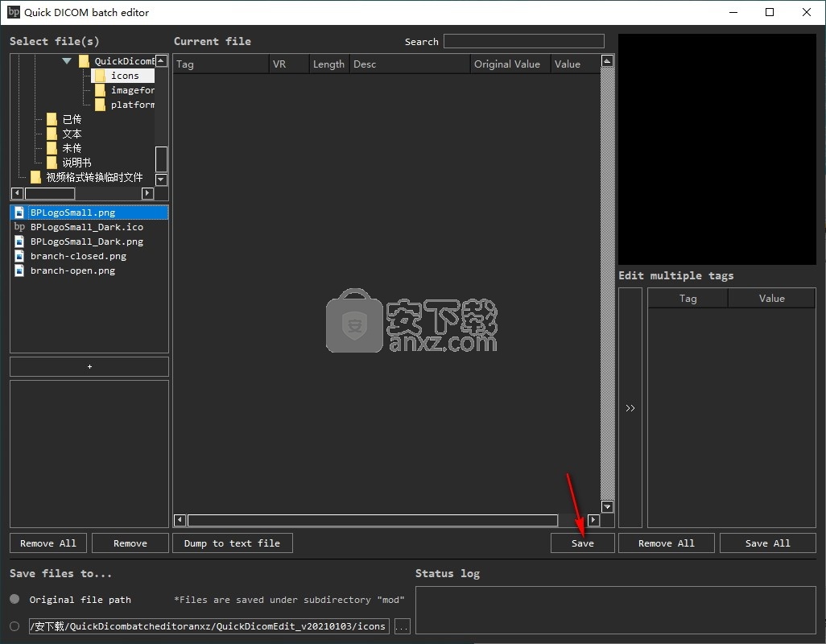Click folder tree scroll right arrow

[147, 193]
